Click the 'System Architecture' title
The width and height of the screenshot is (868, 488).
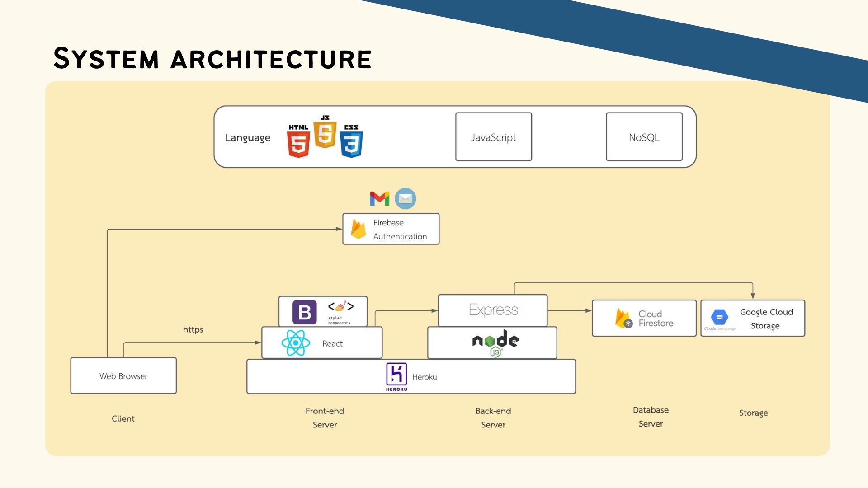pyautogui.click(x=212, y=58)
